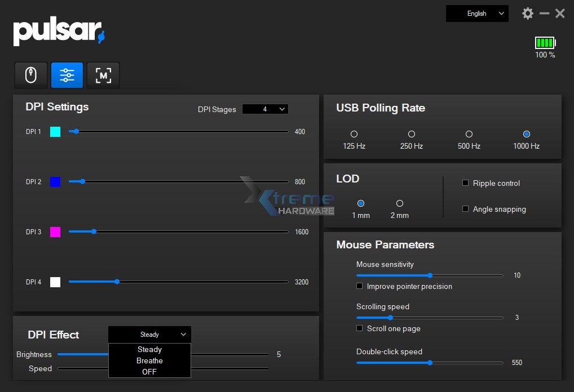Select 125 Hz polling rate
Image resolution: width=574 pixels, height=392 pixels.
(354, 134)
